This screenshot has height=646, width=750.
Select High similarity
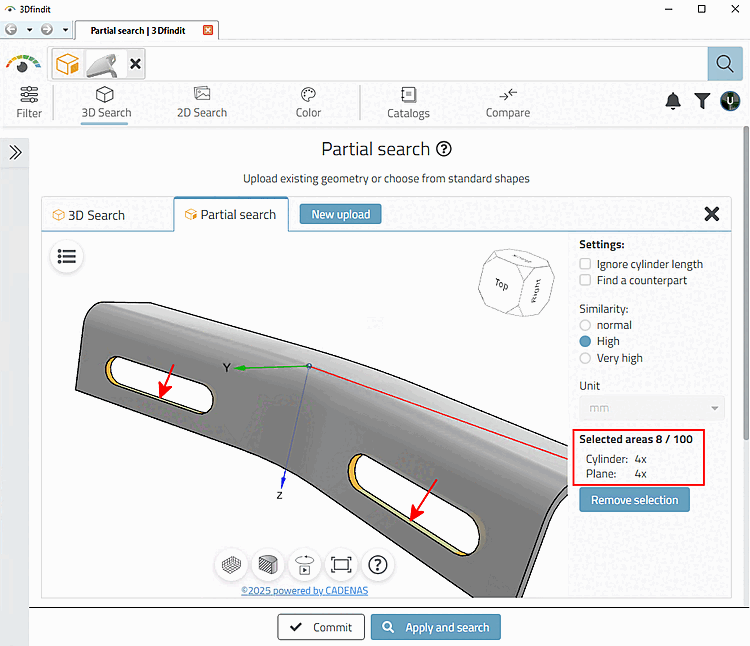585,341
